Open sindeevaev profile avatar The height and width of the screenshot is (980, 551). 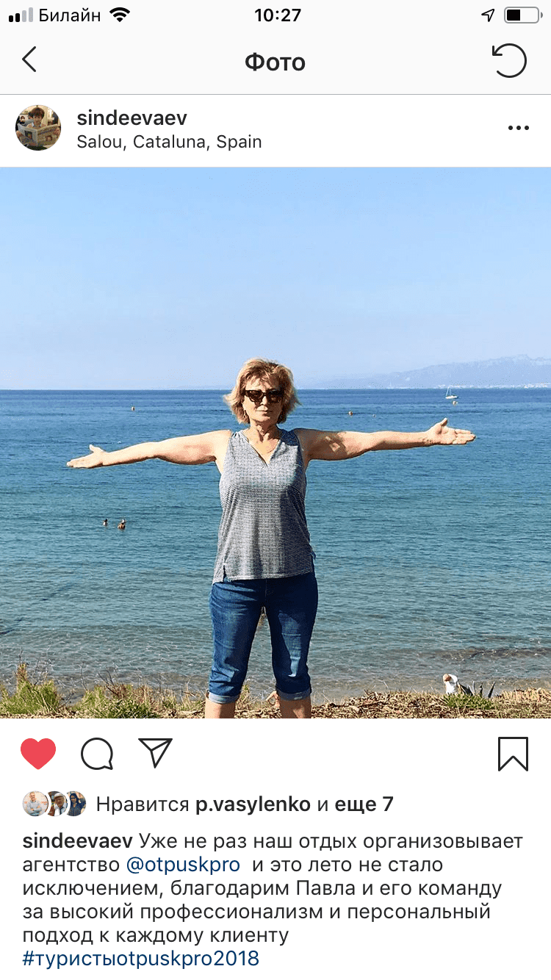pos(38,128)
